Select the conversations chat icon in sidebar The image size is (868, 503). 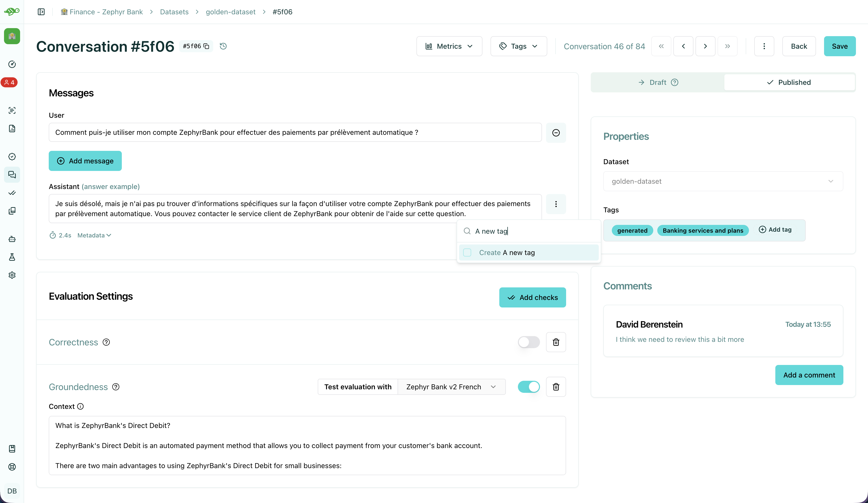pyautogui.click(x=12, y=174)
